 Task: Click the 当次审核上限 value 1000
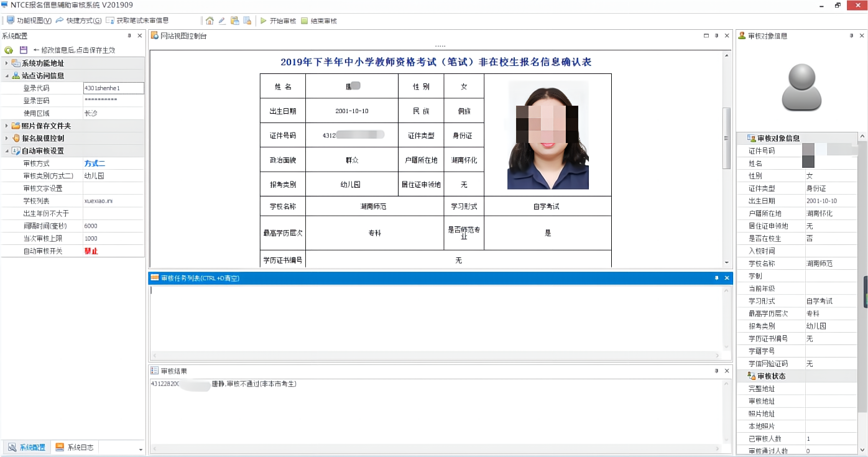pos(113,238)
